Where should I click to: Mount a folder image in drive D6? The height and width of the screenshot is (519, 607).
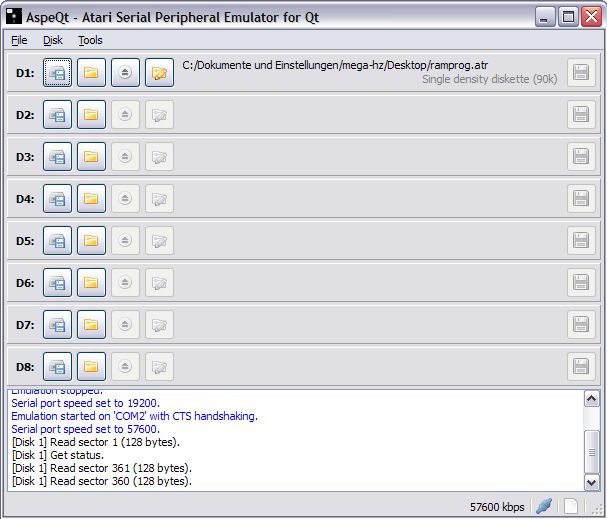(91, 283)
